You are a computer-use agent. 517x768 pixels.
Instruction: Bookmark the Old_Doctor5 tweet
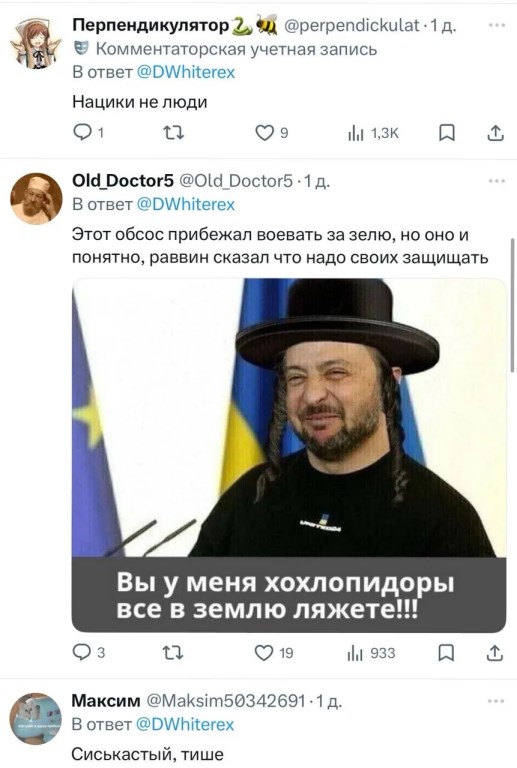click(x=446, y=652)
